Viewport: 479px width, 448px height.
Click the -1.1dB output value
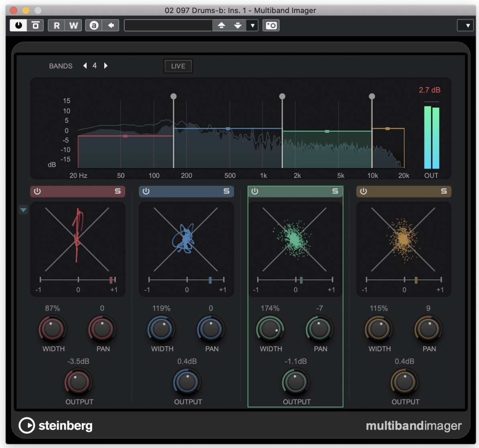pos(295,361)
